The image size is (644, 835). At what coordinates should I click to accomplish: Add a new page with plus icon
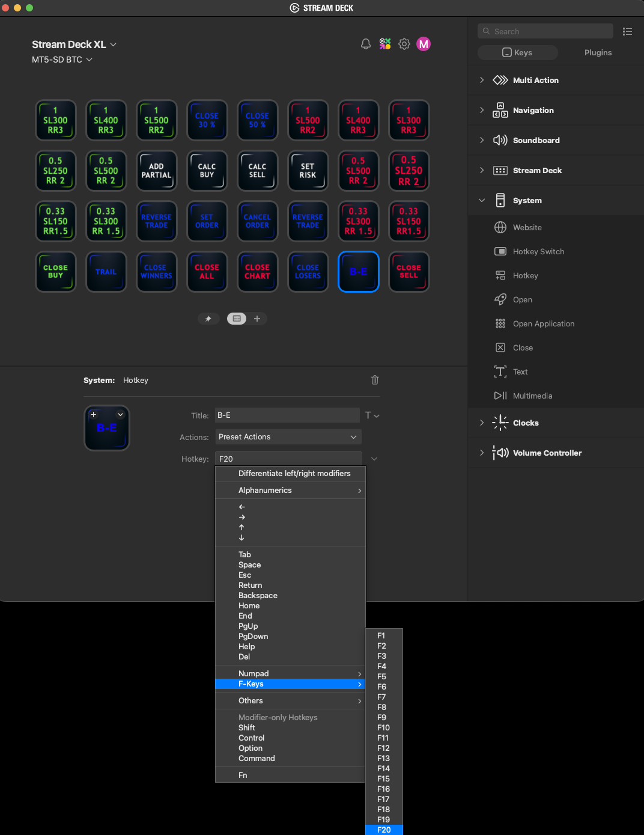(257, 319)
